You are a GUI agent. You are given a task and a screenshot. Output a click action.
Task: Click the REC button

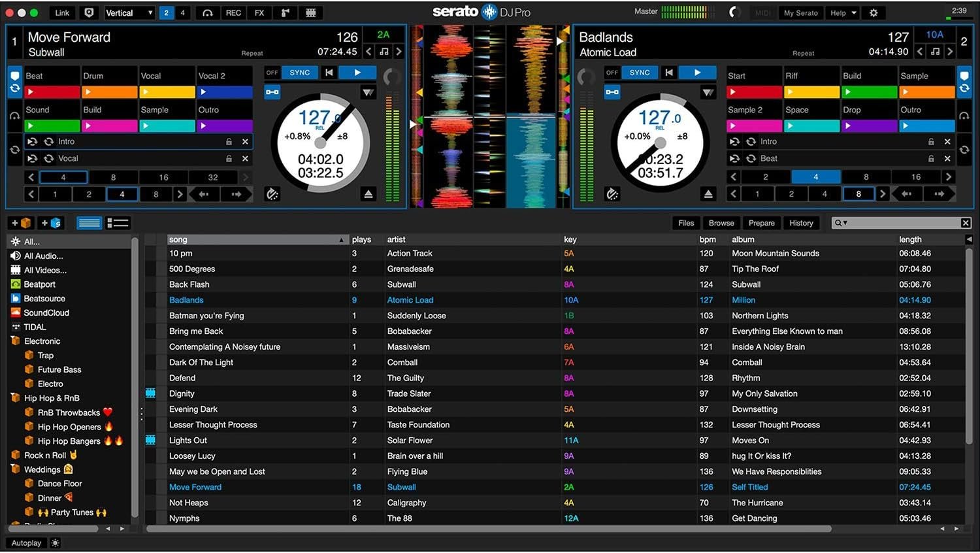(x=233, y=12)
